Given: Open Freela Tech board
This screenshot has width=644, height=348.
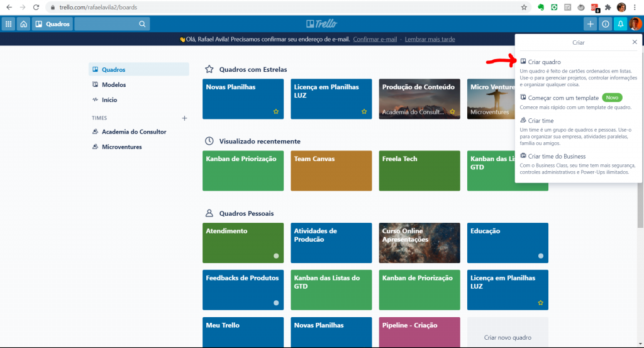Looking at the screenshot, I should pos(419,171).
